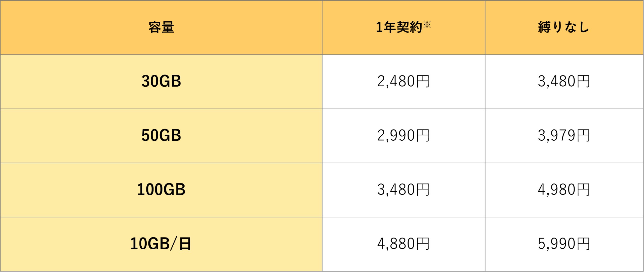Select the 5,990円 price cell
The width and height of the screenshot is (644, 272).
point(564,244)
